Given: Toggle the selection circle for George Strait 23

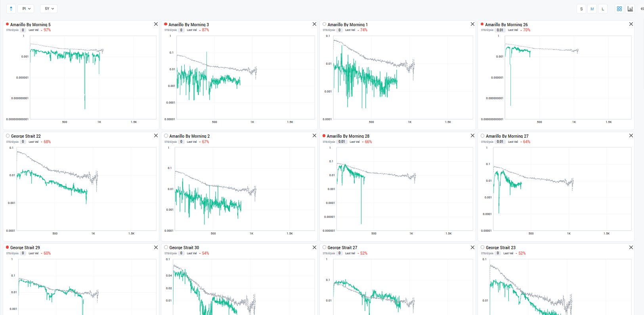Looking at the screenshot, I should (x=483, y=247).
